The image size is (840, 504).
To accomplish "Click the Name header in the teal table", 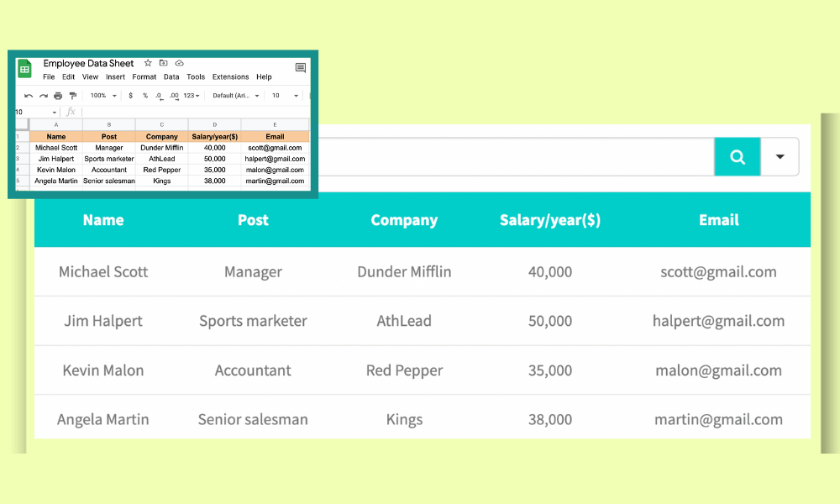I will (x=103, y=220).
